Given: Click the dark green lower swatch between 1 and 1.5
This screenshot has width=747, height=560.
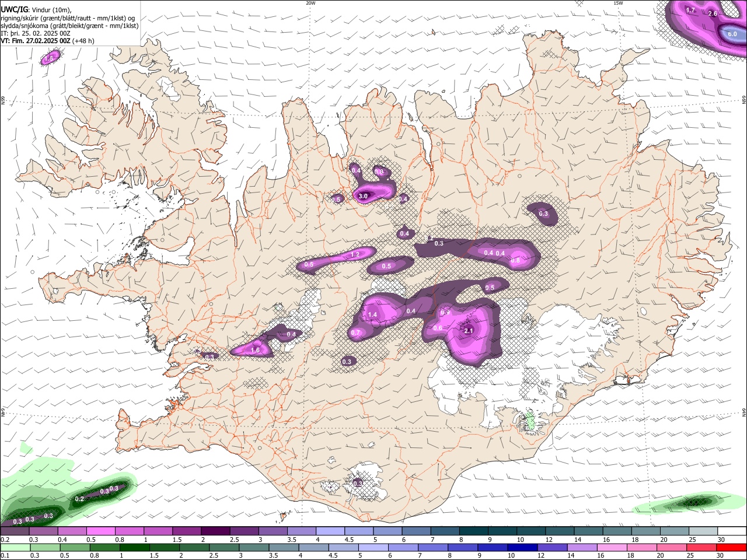Looking at the screenshot, I should [x=135, y=547].
